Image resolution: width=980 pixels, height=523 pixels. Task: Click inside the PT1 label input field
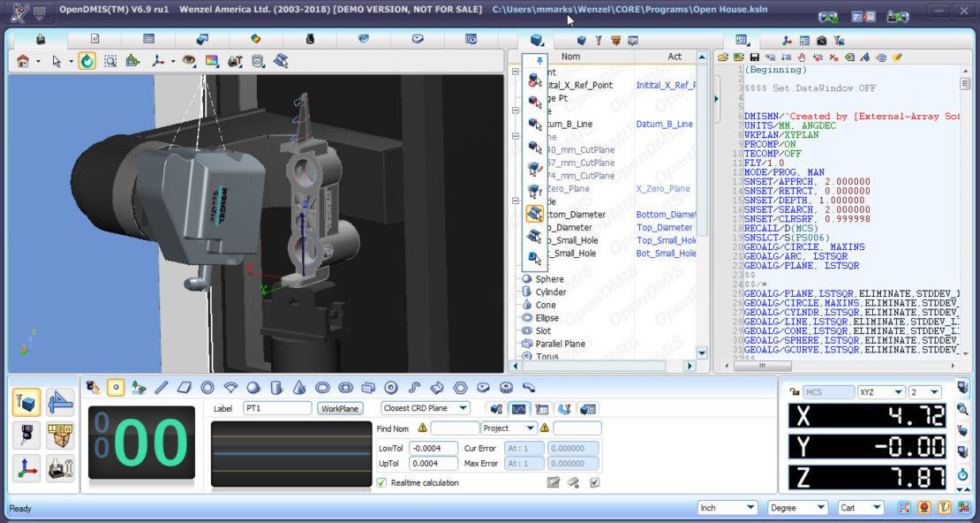(276, 408)
